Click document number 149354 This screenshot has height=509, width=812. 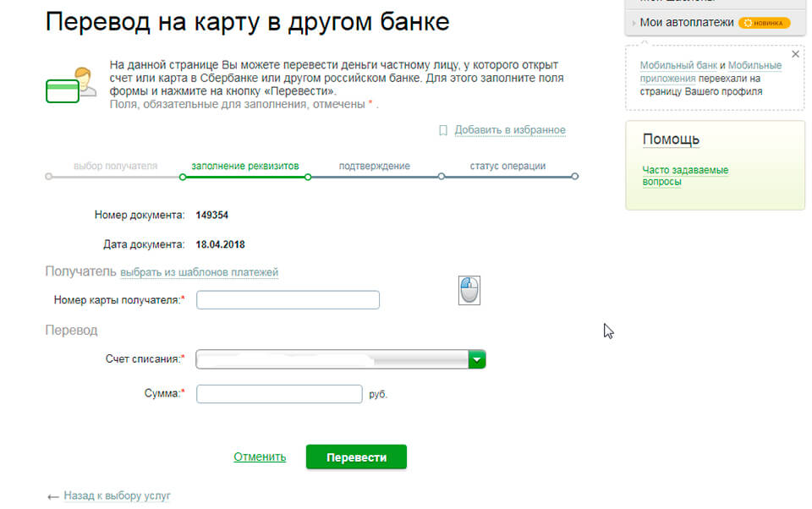(211, 215)
